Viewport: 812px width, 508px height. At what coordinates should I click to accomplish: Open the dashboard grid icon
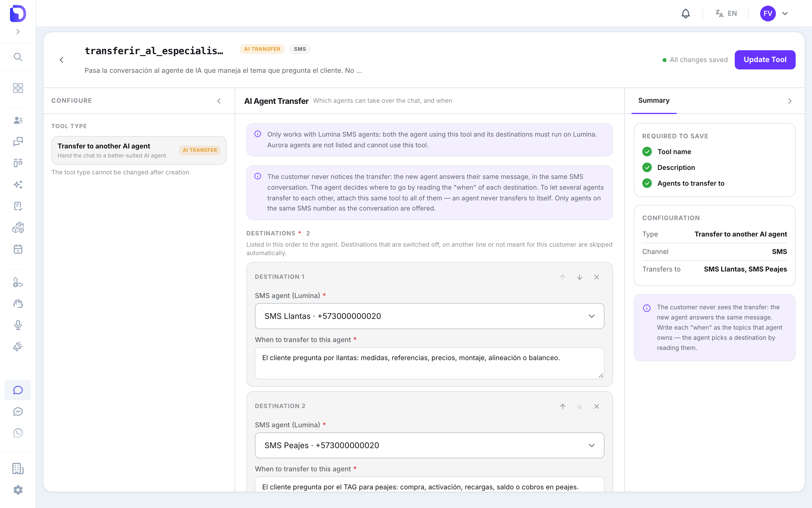(18, 88)
